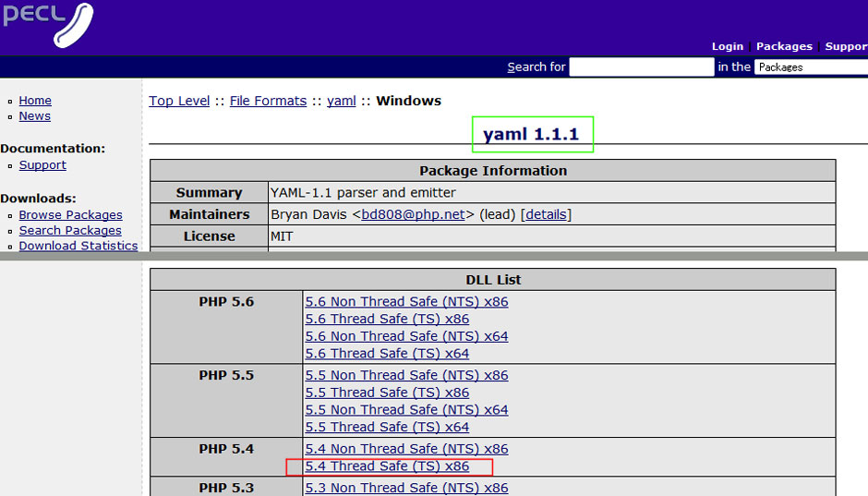Screen dimensions: 868x496
Task: Go to Top Level breadcrumb
Action: (179, 101)
